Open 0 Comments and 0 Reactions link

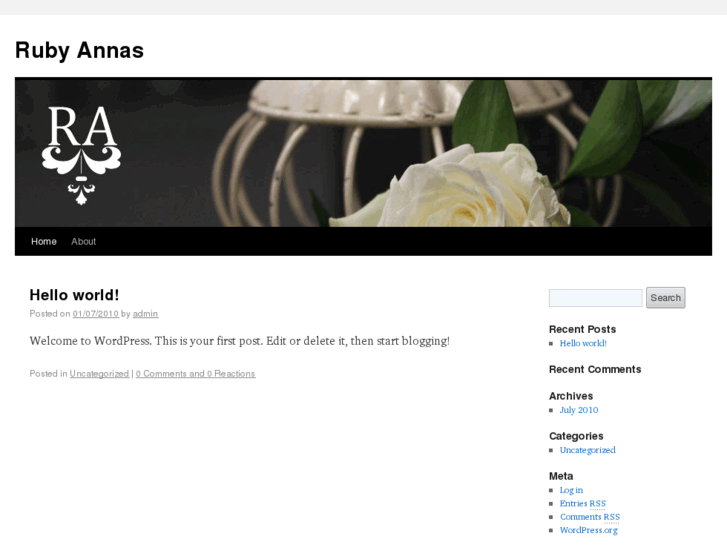[x=195, y=374]
